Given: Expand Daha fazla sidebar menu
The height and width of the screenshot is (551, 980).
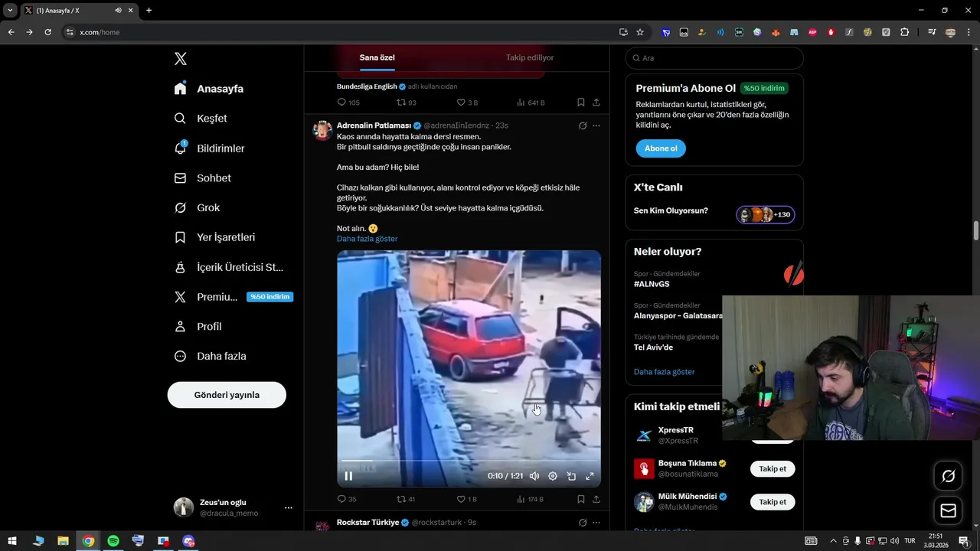Looking at the screenshot, I should (210, 357).
